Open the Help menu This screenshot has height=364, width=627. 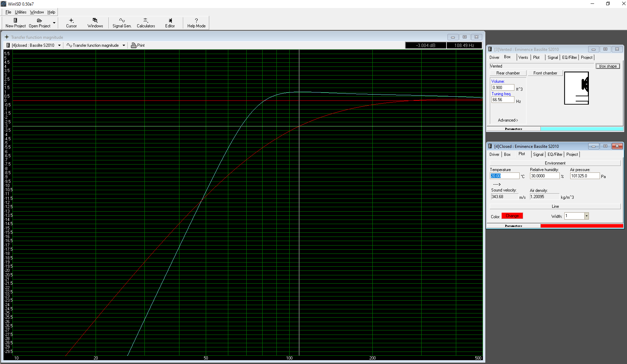(51, 12)
